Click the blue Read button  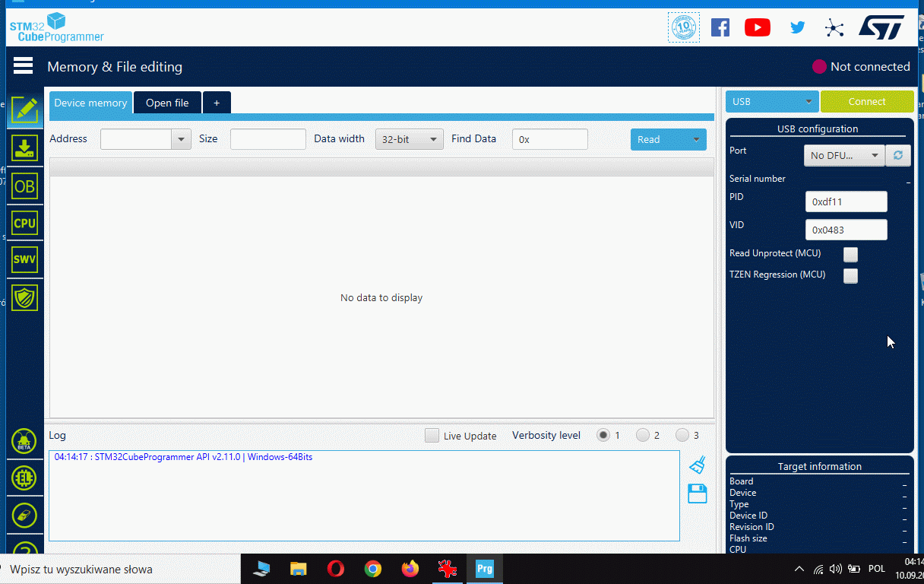point(658,139)
